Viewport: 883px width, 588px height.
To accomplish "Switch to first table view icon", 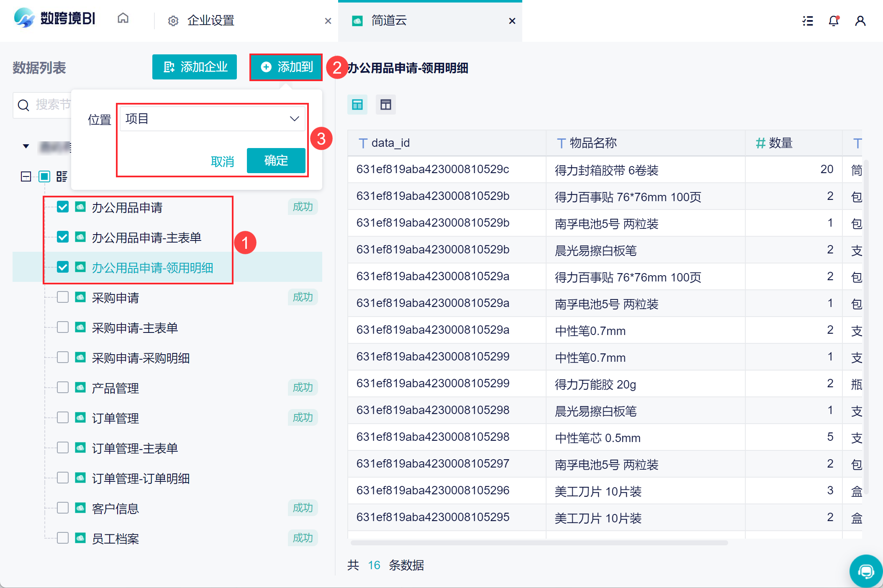I will tap(357, 105).
